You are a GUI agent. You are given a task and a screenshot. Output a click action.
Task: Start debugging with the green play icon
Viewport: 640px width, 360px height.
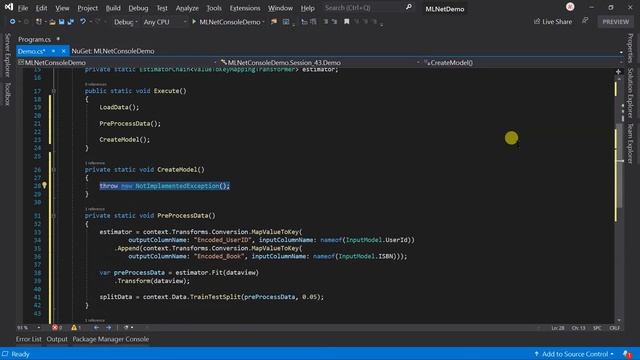point(194,22)
